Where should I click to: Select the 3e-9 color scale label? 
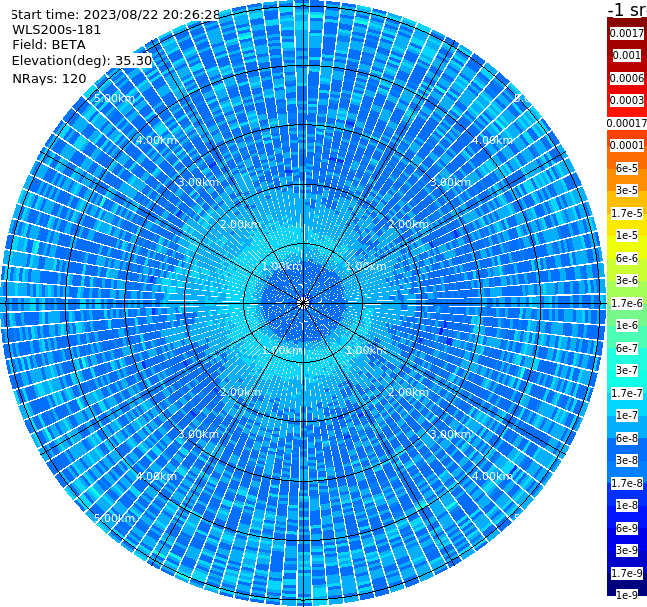627,550
